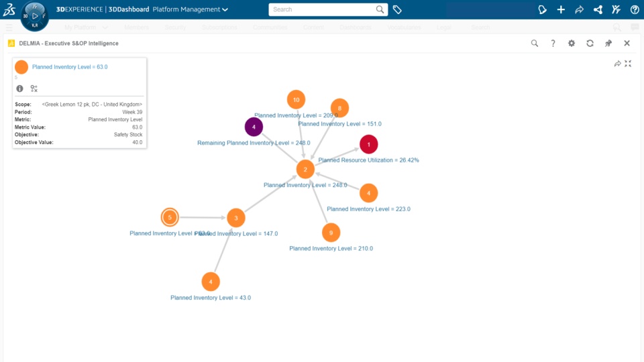Click label Remaining Planned Inventory Level = 248.0
The width and height of the screenshot is (644, 362).
click(x=254, y=143)
